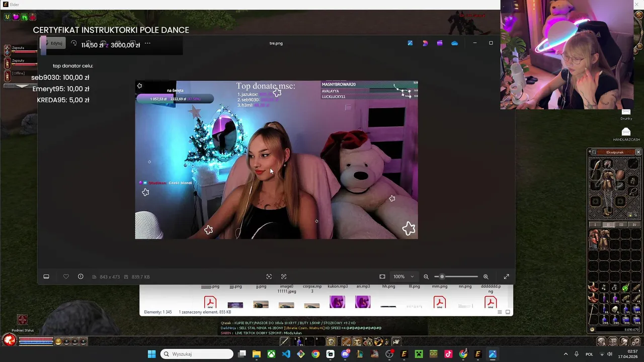Screen dimensions: 644x362
Task: Open OneDrive cloud icon in Photos
Action: point(454,43)
